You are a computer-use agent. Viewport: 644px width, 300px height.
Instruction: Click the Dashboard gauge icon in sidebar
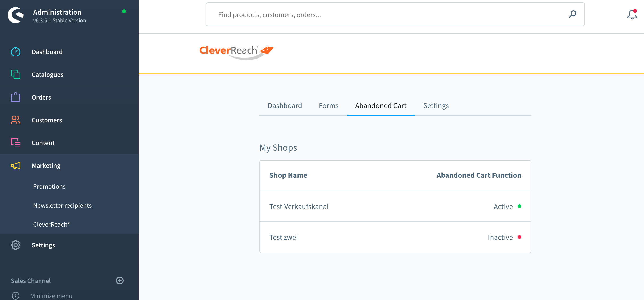point(15,52)
